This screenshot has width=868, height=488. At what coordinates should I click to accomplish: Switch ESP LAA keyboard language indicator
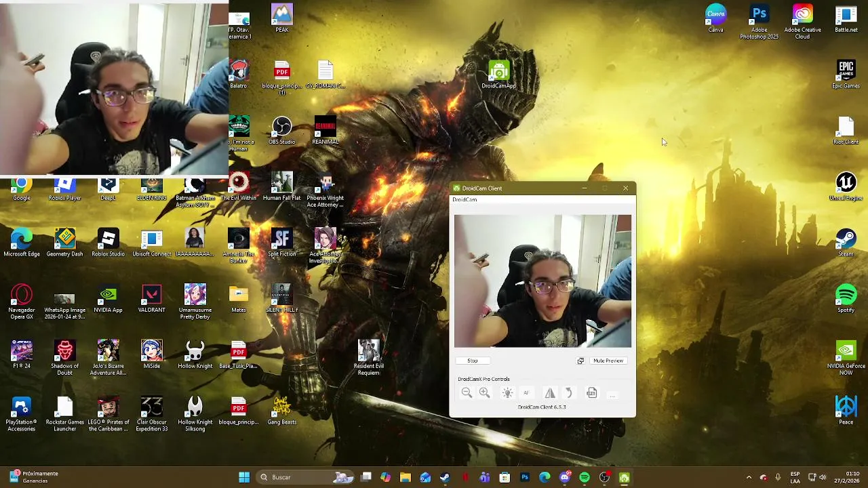[x=795, y=477]
